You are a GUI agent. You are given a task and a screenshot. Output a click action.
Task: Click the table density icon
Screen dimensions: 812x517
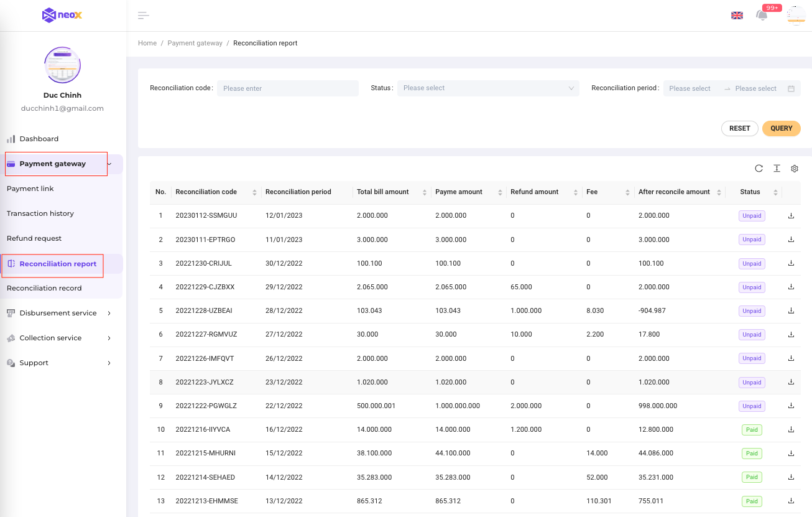(x=777, y=169)
